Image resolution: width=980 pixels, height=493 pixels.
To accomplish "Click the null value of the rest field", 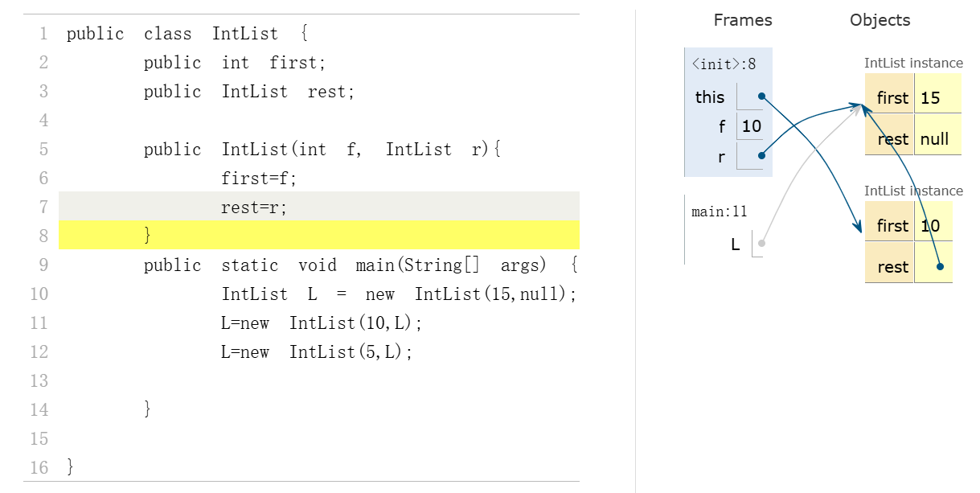I will (x=934, y=139).
